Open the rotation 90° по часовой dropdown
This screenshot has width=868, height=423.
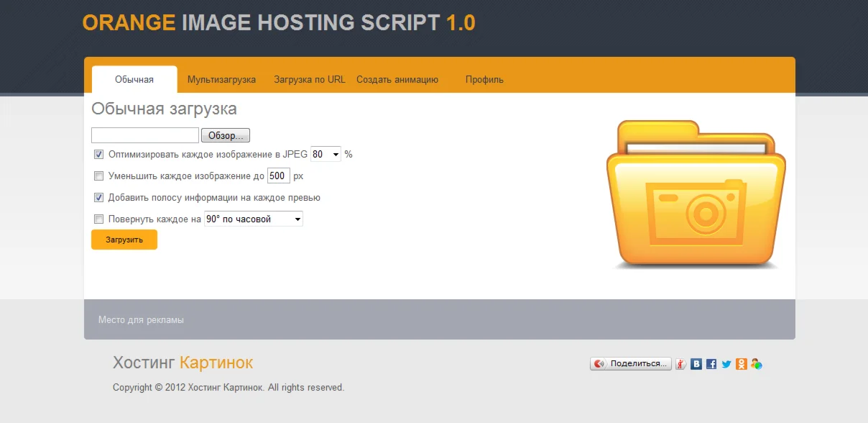(x=254, y=219)
